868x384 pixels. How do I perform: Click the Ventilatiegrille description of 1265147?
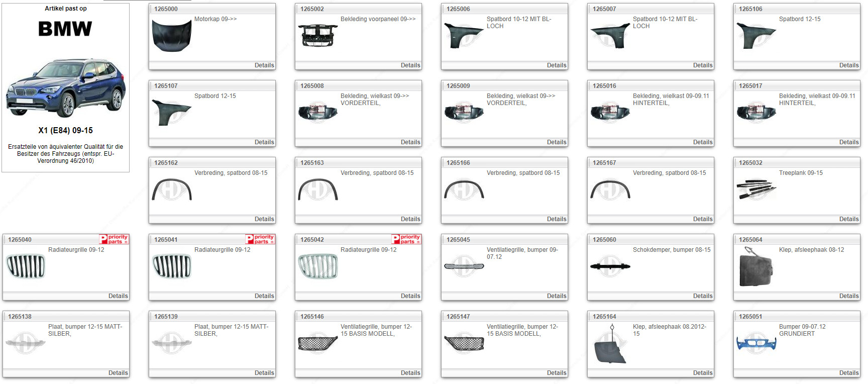tap(522, 330)
